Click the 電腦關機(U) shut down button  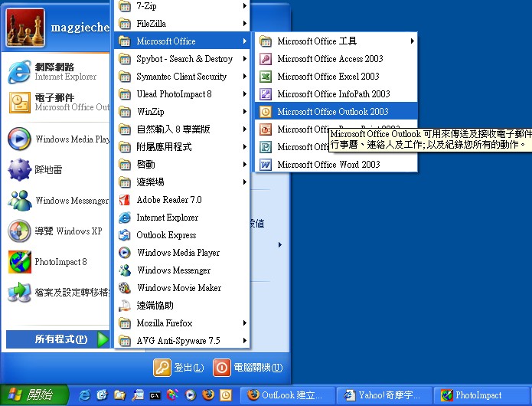(x=248, y=368)
